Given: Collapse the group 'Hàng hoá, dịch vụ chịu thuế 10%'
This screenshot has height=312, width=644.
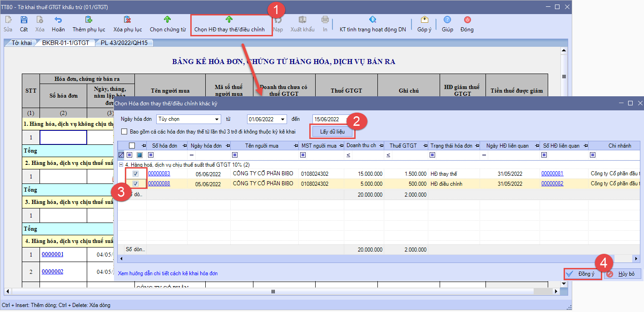Looking at the screenshot, I should click(121, 164).
